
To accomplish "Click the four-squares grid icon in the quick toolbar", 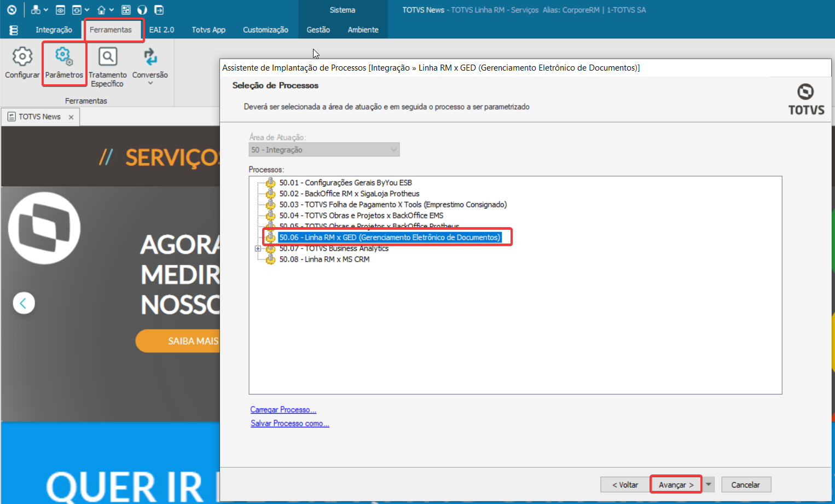I will pos(126,10).
